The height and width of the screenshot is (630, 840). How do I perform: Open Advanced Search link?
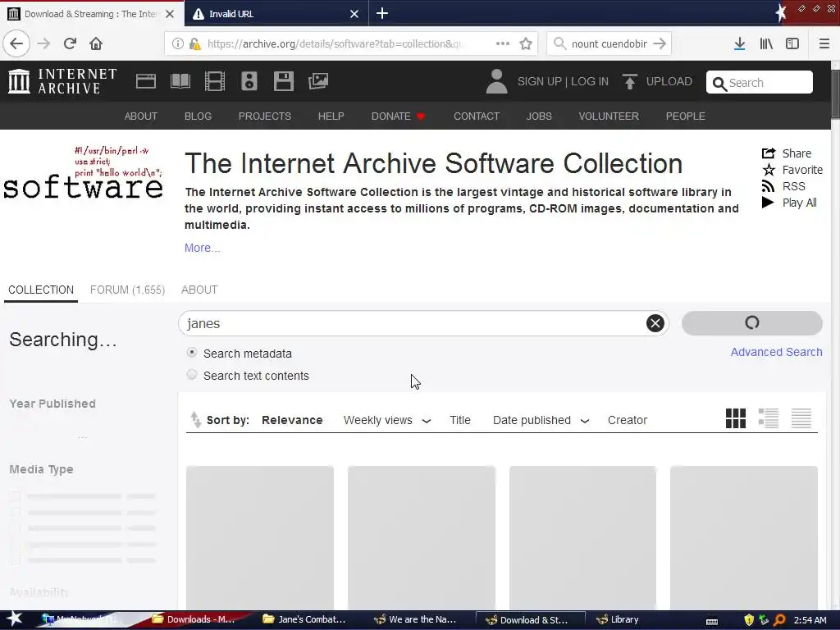(x=776, y=352)
